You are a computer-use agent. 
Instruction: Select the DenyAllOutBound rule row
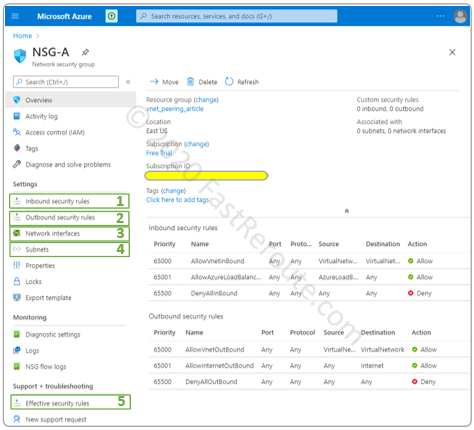309,381
